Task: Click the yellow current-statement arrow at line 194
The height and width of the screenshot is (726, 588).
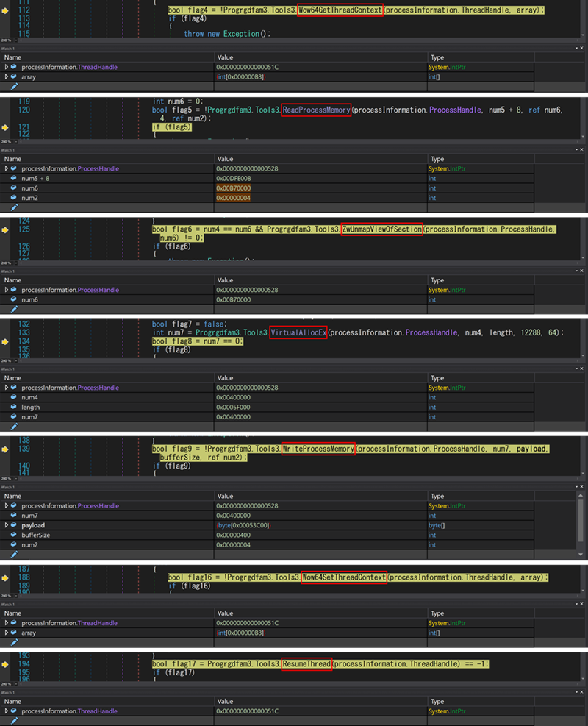Action: click(5, 664)
